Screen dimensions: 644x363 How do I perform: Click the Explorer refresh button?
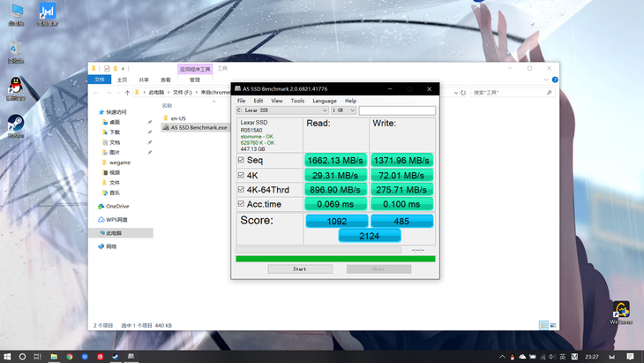(463, 93)
